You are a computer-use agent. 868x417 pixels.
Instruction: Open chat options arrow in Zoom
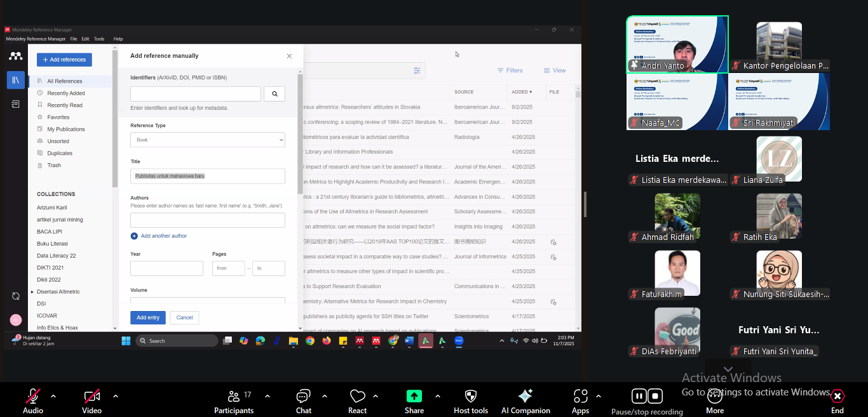[x=324, y=396]
